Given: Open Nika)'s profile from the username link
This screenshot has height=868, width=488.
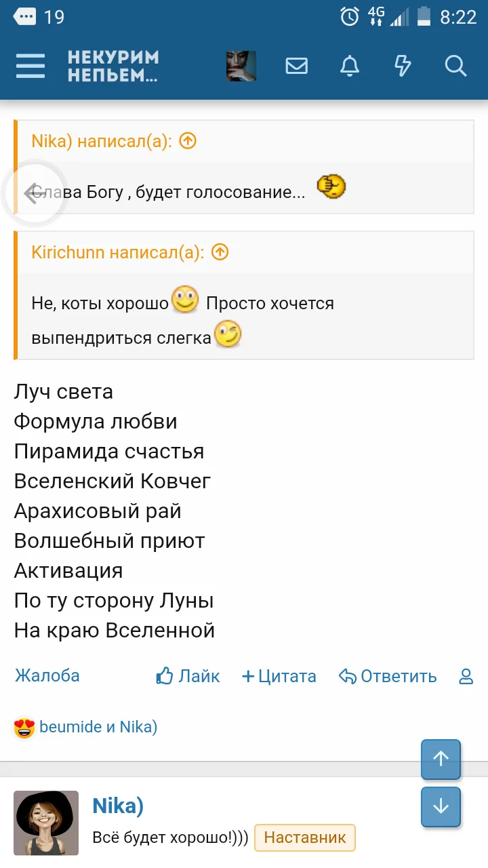Looking at the screenshot, I should click(117, 806).
